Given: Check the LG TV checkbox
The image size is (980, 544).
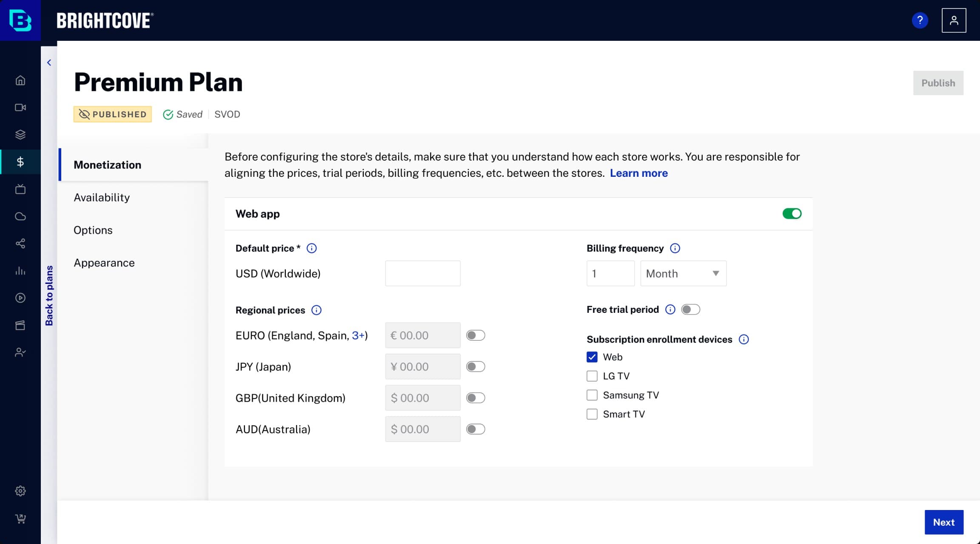Looking at the screenshot, I should tap(592, 376).
